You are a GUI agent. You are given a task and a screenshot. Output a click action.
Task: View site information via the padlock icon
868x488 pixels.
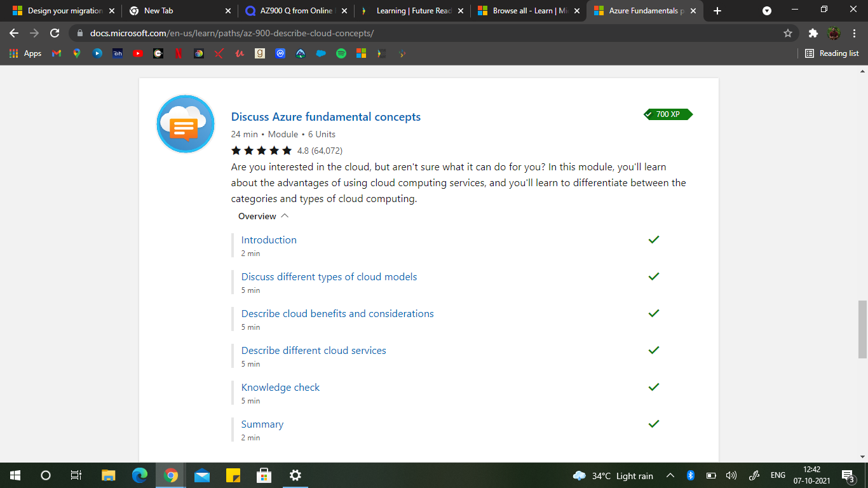click(80, 33)
